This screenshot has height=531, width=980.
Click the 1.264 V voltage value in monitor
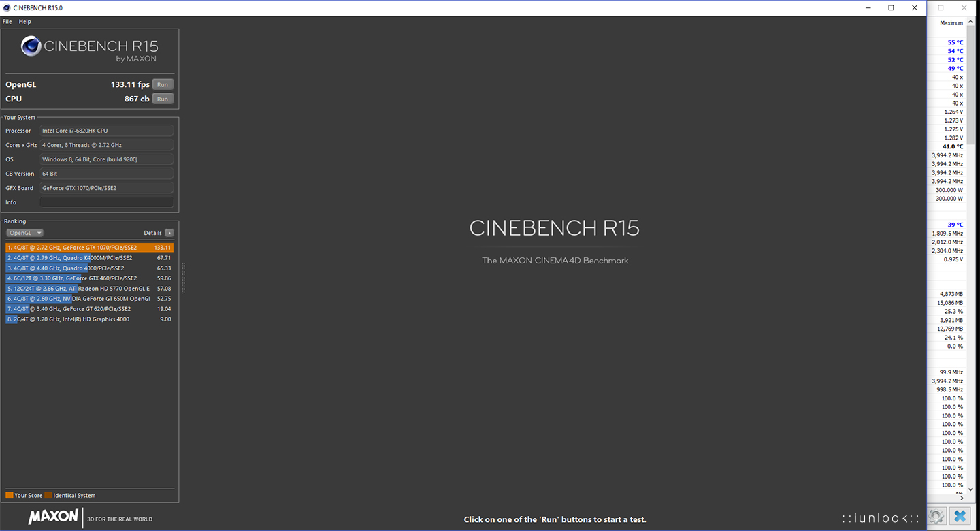click(953, 112)
